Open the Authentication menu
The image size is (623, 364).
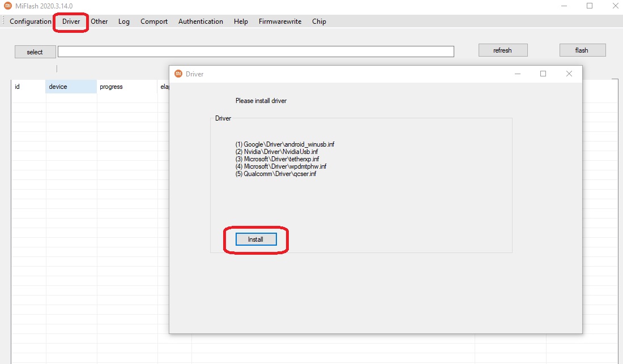[200, 22]
